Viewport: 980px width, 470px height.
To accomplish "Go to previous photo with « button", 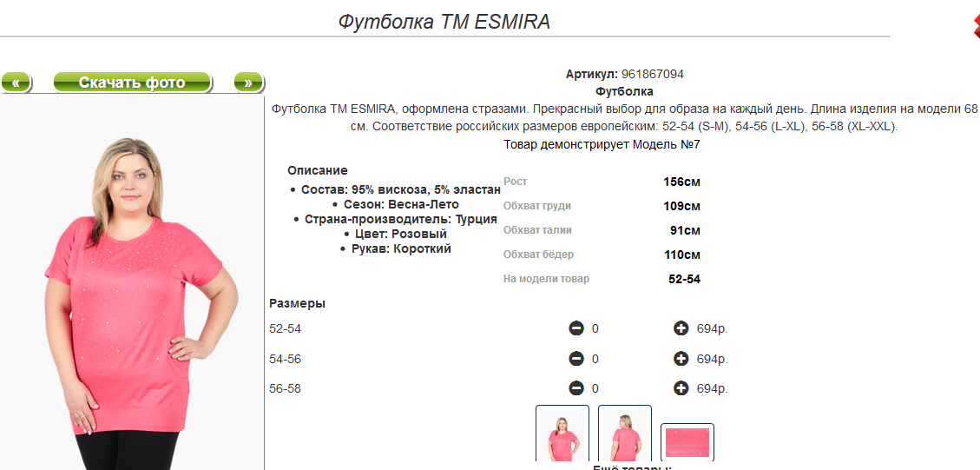I will 16,83.
